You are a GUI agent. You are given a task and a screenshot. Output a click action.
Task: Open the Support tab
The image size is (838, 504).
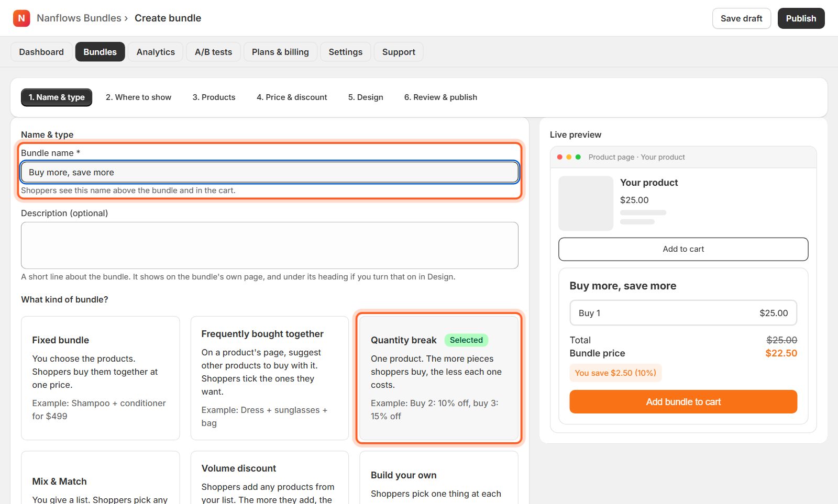(x=399, y=52)
